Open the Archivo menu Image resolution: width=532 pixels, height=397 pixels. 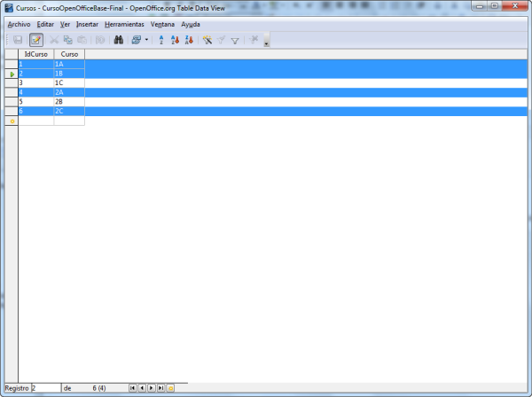point(19,25)
